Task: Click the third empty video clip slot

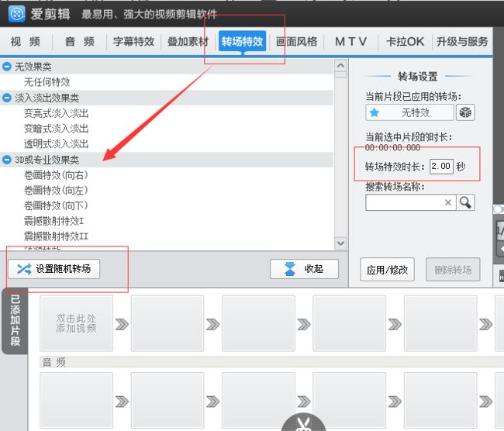Action: [x=258, y=323]
